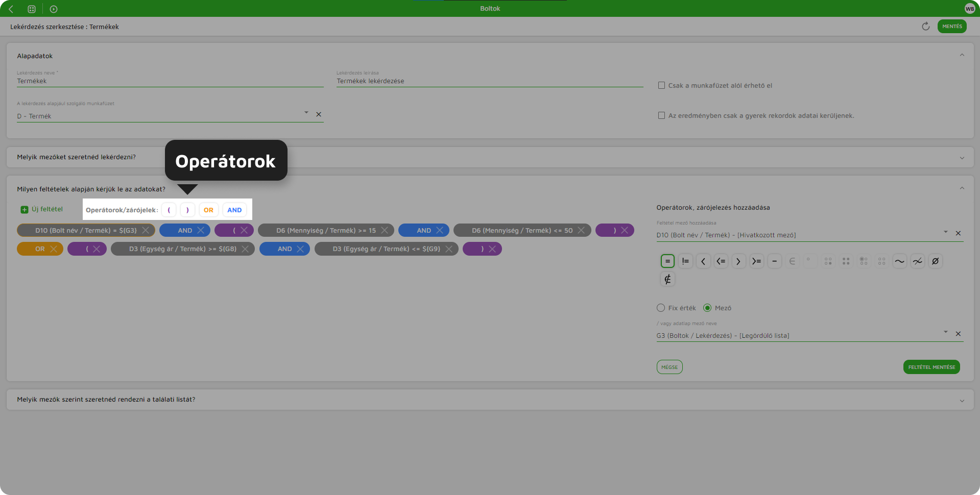Viewport: 980px width, 495px height.
Task: Edit the 'Lekérdezés neve' field Termékek
Action: pos(170,81)
